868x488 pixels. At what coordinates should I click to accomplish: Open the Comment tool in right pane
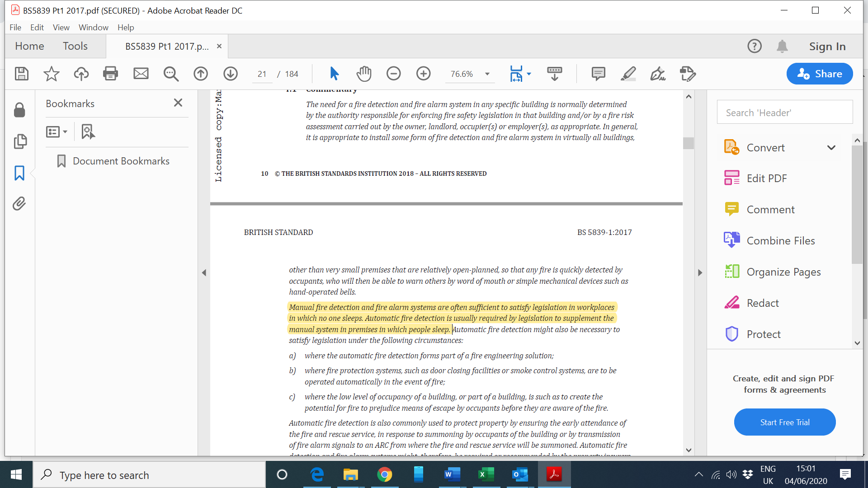tap(770, 210)
